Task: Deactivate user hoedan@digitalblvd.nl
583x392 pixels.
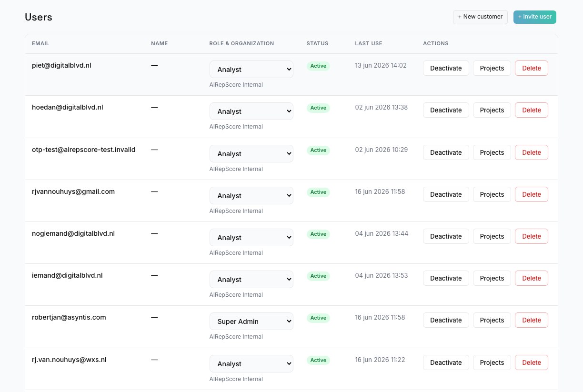Action: 446,110
